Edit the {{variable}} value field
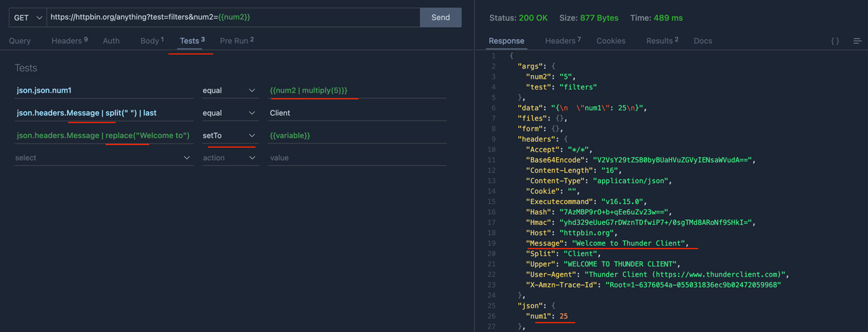The width and height of the screenshot is (868, 332). pyautogui.click(x=357, y=135)
